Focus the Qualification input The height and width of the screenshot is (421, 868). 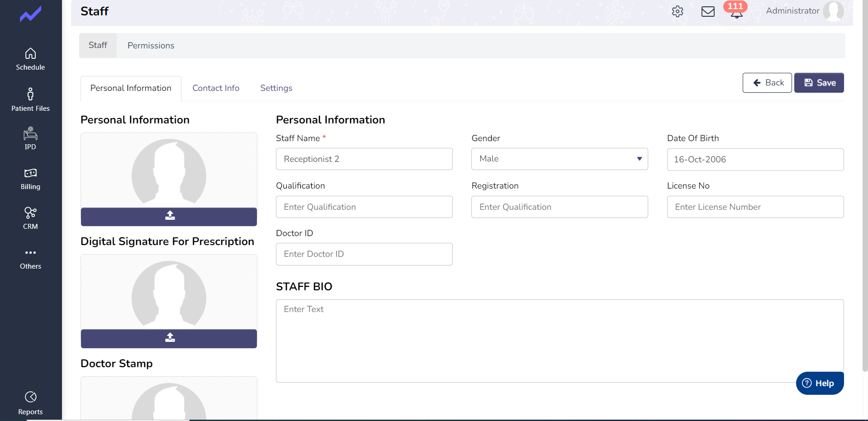click(364, 207)
